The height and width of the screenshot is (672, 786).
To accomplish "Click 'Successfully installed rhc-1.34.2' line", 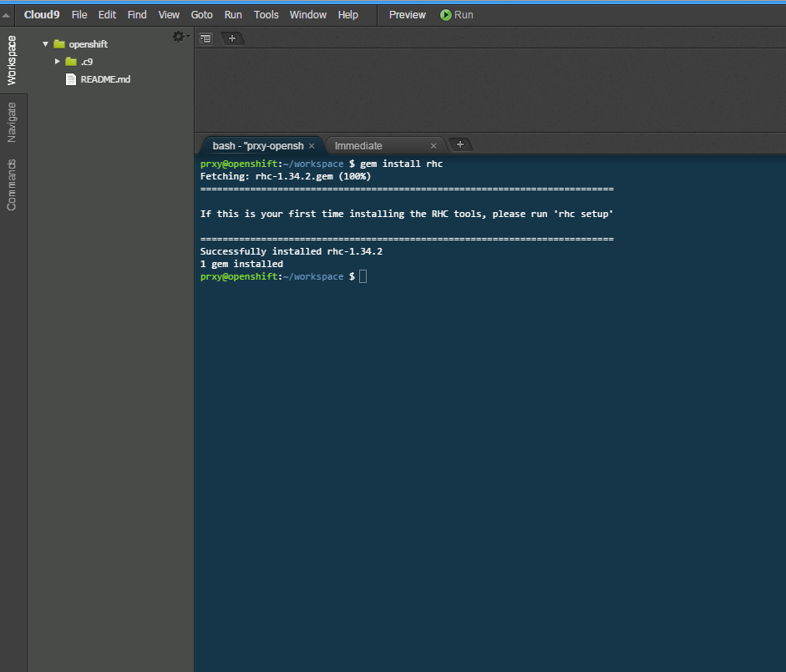I will 292,251.
